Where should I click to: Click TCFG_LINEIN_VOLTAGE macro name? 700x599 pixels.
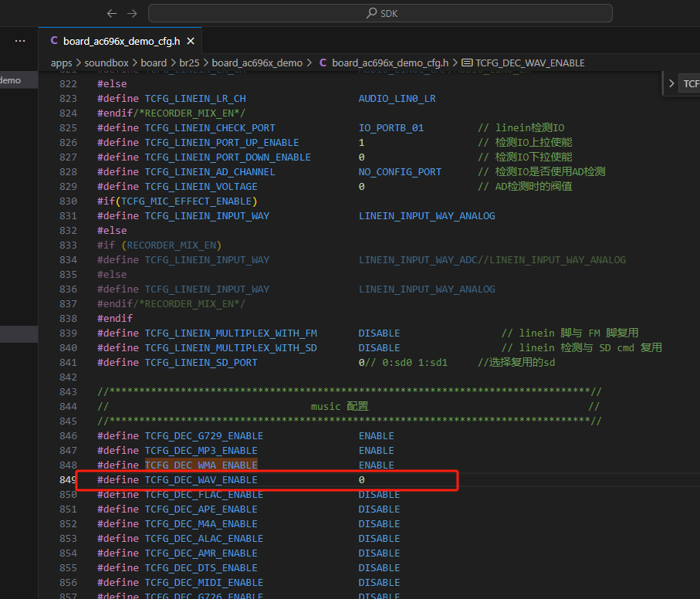201,187
